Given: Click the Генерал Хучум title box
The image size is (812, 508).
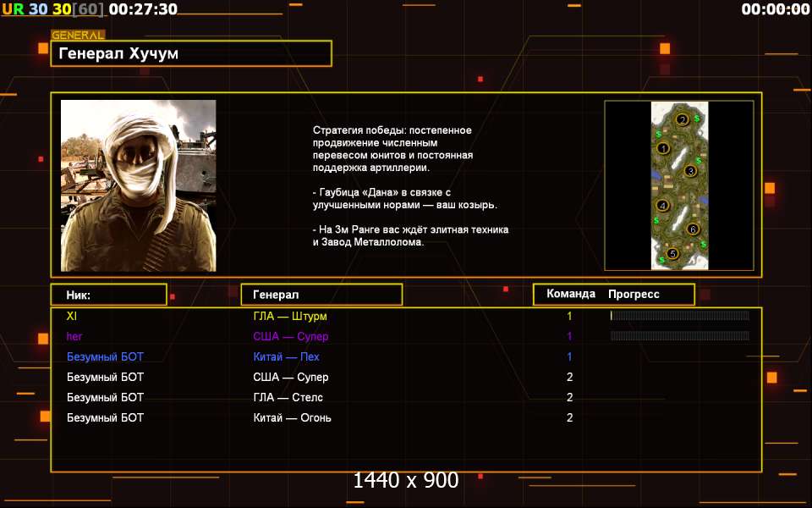Looking at the screenshot, I should 191,53.
